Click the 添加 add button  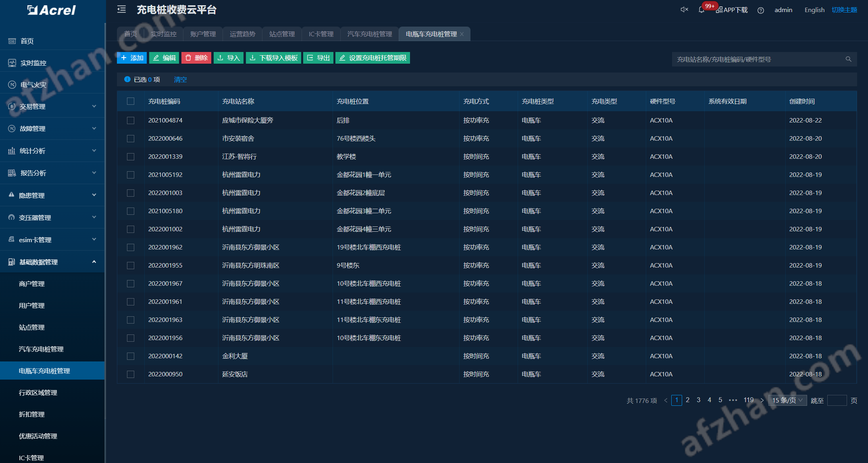(132, 58)
